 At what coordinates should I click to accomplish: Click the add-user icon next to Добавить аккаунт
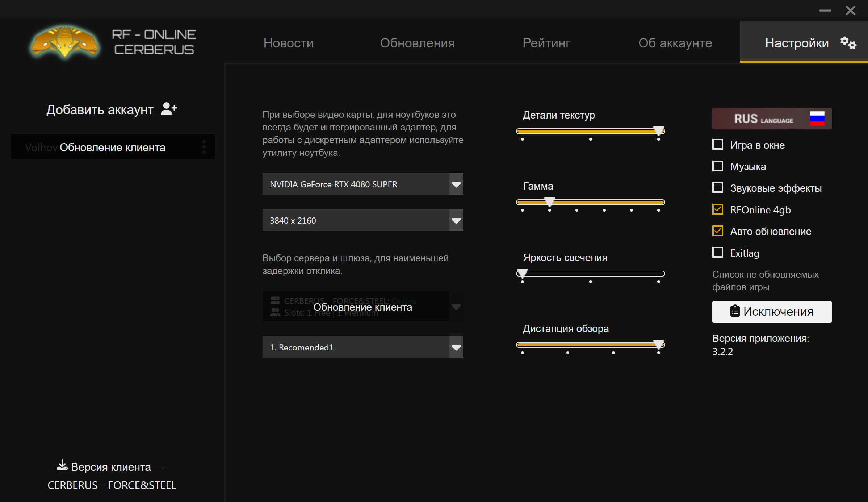tap(169, 109)
